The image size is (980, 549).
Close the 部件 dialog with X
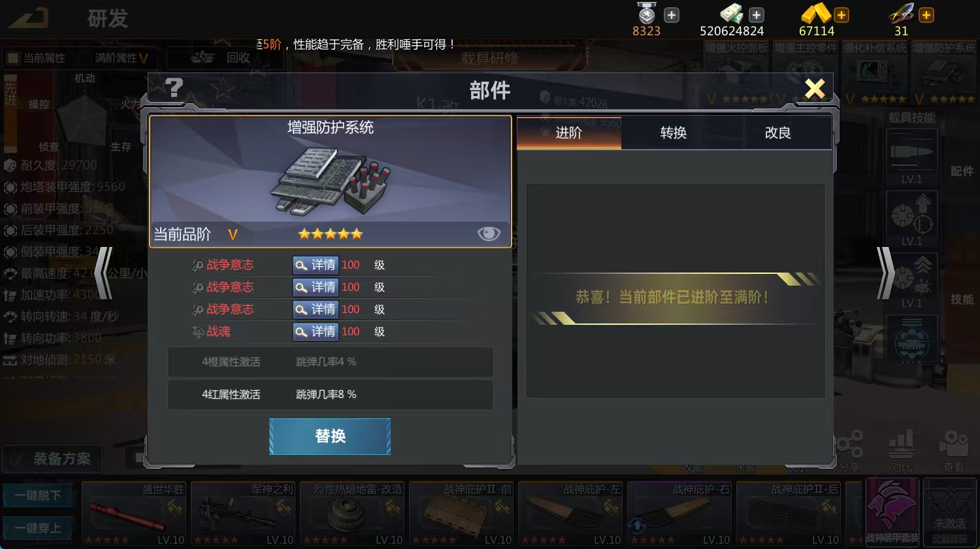point(815,88)
